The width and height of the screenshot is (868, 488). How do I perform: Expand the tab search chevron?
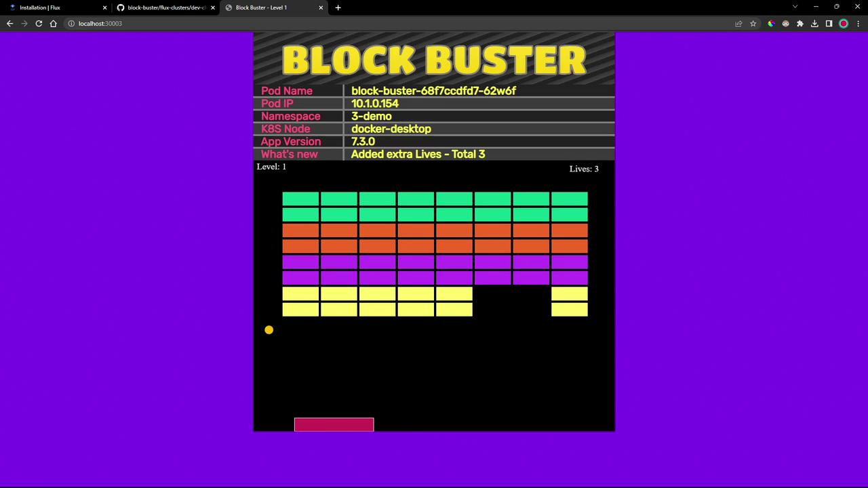click(x=795, y=7)
